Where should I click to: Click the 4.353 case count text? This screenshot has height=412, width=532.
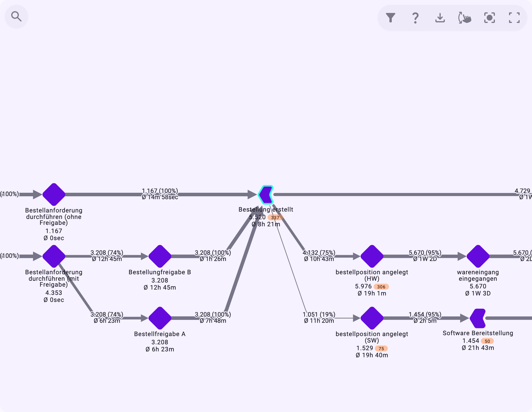tap(54, 293)
